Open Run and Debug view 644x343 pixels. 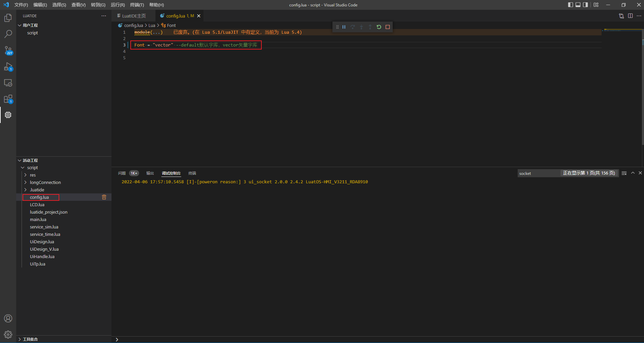[x=8, y=67]
